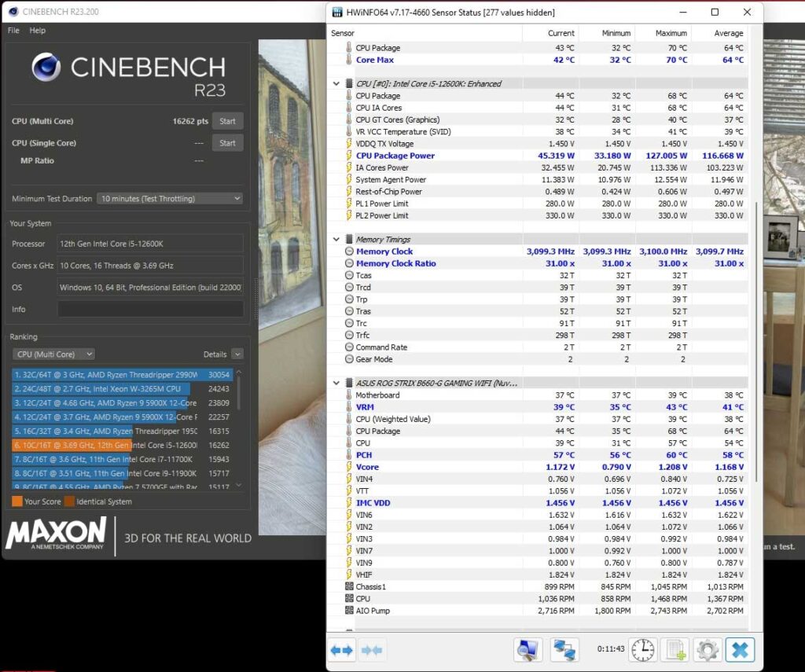This screenshot has width=805, height=672.
Task: Collapse the ASUS ROG STRIX B660-G group
Action: 336,383
